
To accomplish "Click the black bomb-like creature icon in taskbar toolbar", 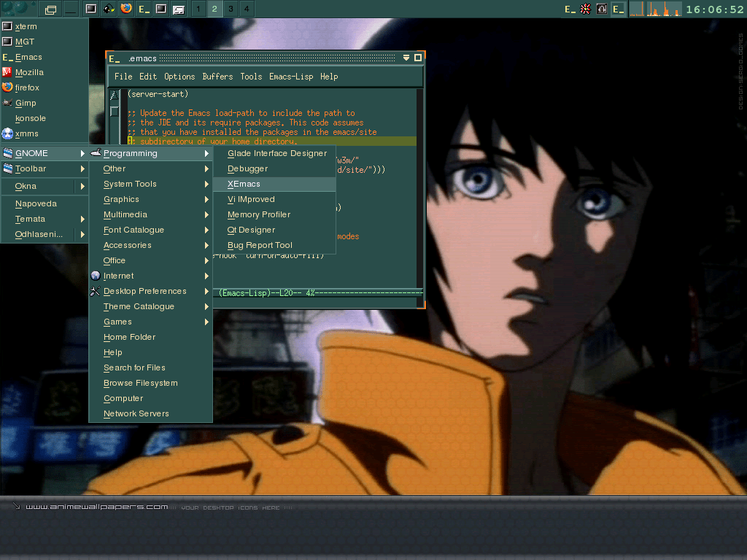I will point(109,9).
